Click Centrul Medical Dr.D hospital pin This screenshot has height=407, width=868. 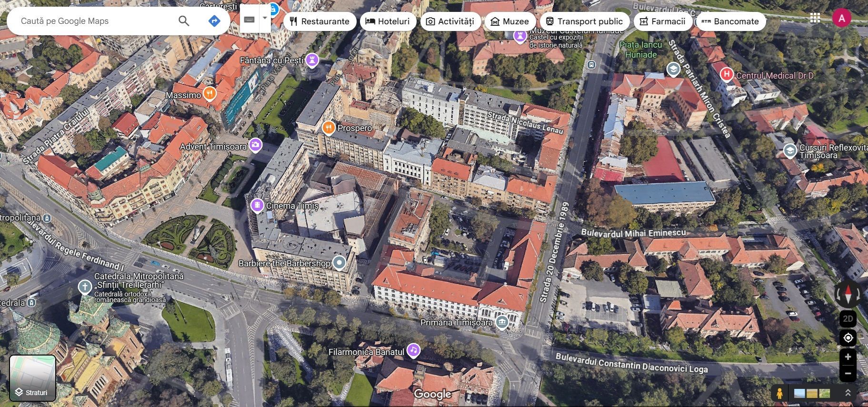727,74
